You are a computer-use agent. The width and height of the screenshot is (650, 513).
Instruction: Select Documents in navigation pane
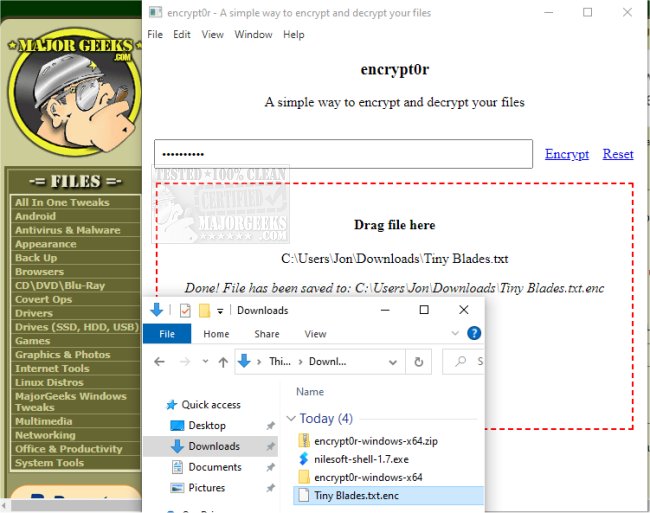(x=215, y=467)
